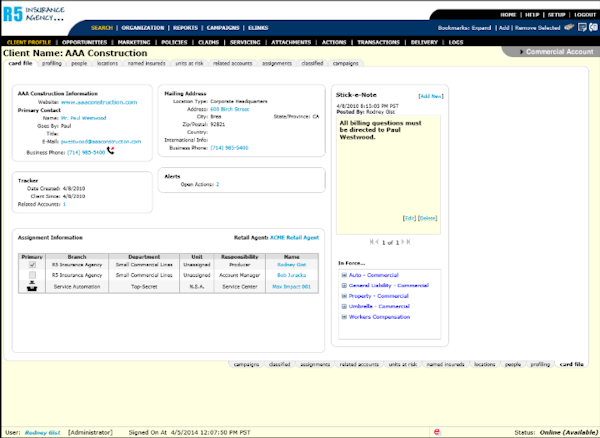600x438 pixels.
Task: Open ACME Retail Agent link
Action: (294, 238)
